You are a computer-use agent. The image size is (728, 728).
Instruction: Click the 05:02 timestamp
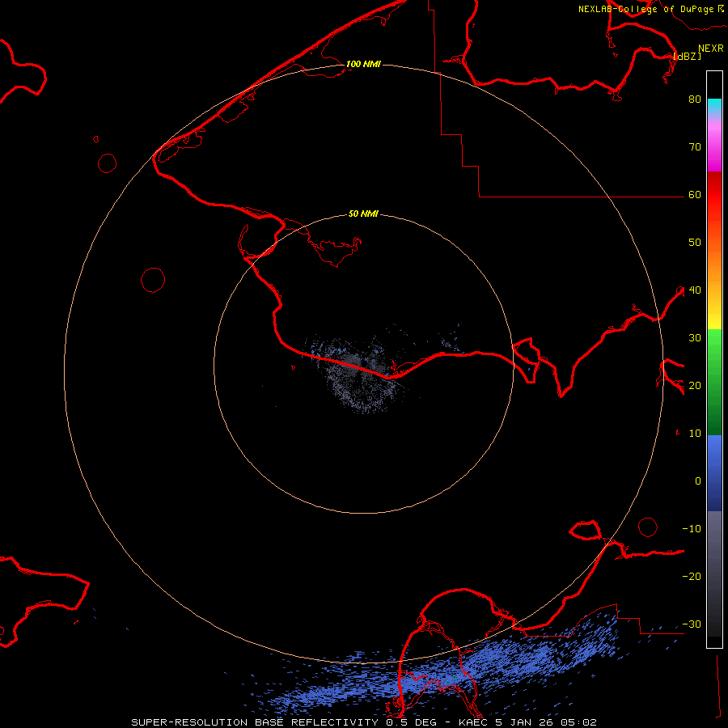(x=578, y=722)
